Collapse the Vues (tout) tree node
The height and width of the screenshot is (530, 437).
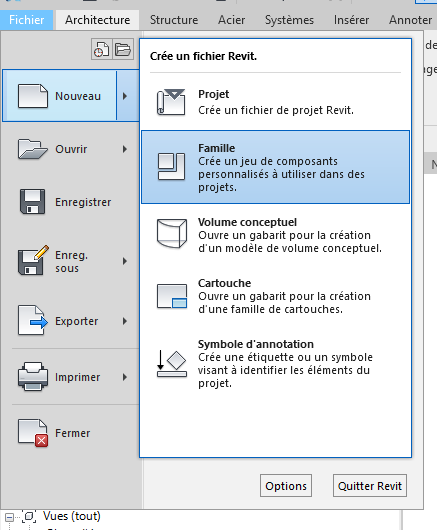point(9,517)
